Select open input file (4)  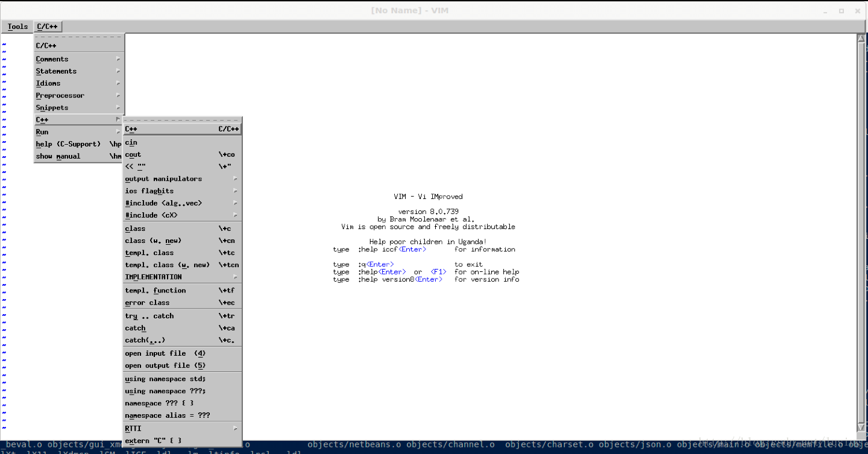(182, 353)
